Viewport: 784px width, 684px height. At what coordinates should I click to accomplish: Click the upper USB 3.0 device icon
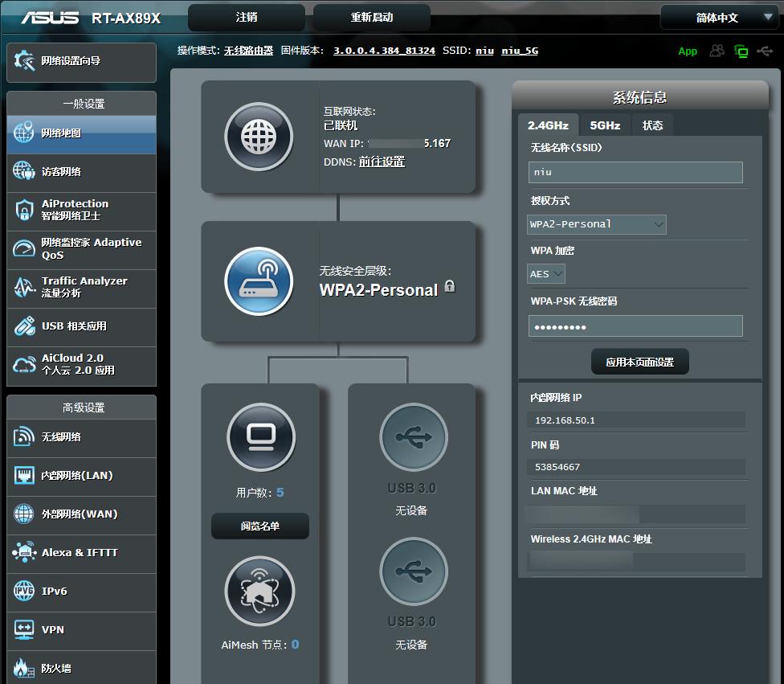point(413,436)
